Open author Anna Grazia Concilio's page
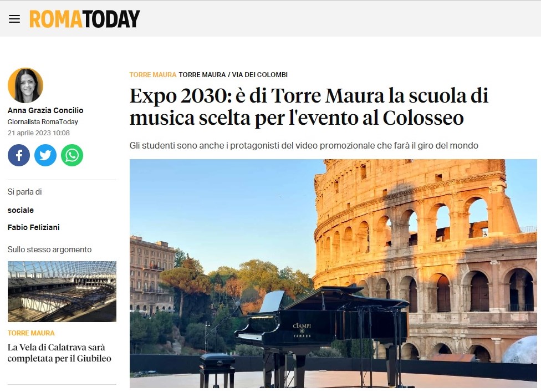 tap(45, 110)
